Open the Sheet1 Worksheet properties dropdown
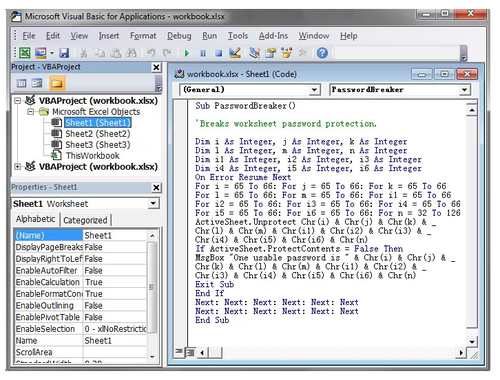500x380 pixels. 153,203
